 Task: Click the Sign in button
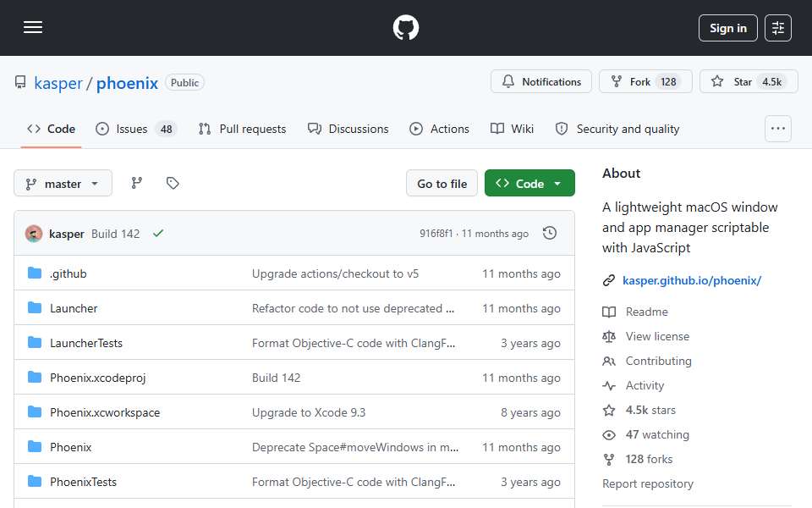[x=727, y=28]
